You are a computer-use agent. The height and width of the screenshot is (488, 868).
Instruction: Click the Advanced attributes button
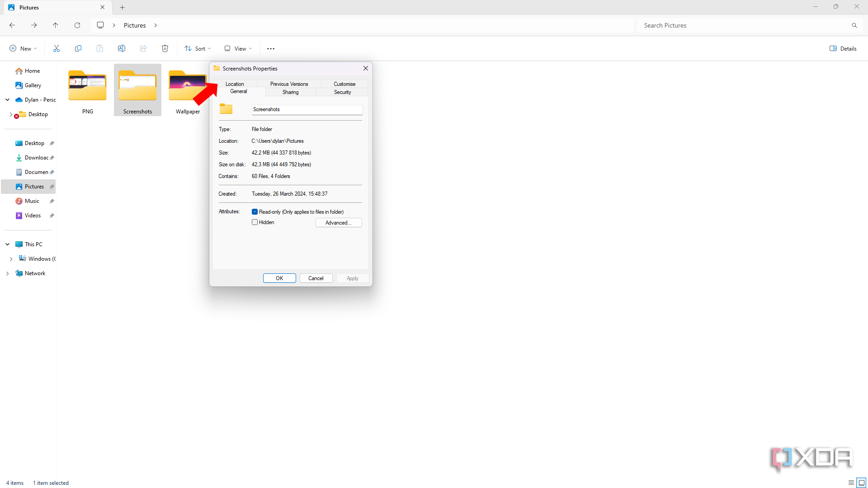click(338, 222)
